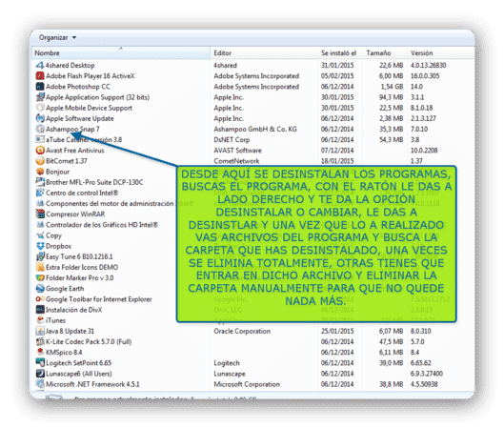Screen dimensions: 504x428
Task: Click the 4shared Desktop program icon
Action: click(40, 65)
